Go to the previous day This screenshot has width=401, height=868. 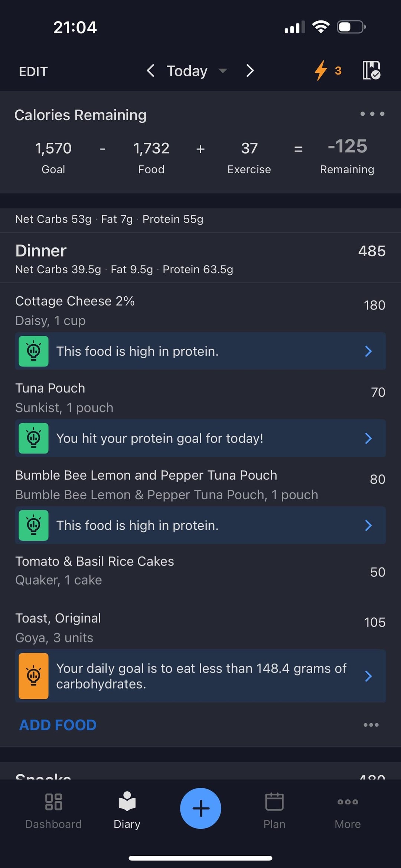pos(150,70)
